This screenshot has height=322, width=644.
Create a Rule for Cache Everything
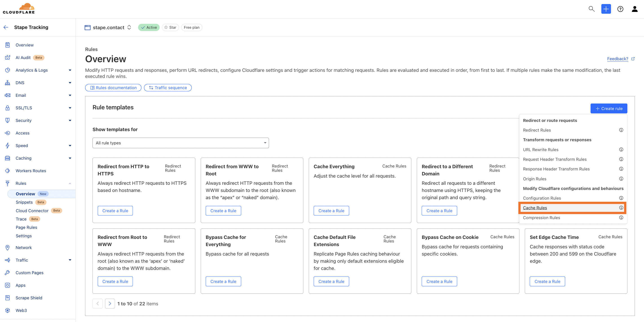[x=331, y=211]
